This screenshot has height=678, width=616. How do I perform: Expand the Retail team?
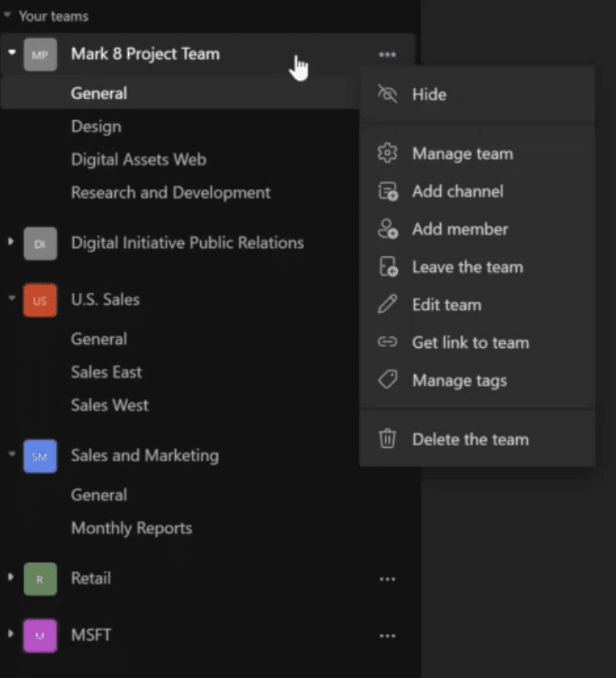click(x=11, y=577)
